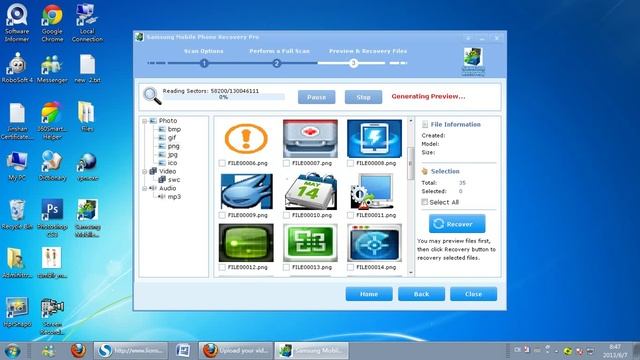The width and height of the screenshot is (640, 360).
Task: Tick the checkbox for FILE00009.png
Action: click(222, 215)
